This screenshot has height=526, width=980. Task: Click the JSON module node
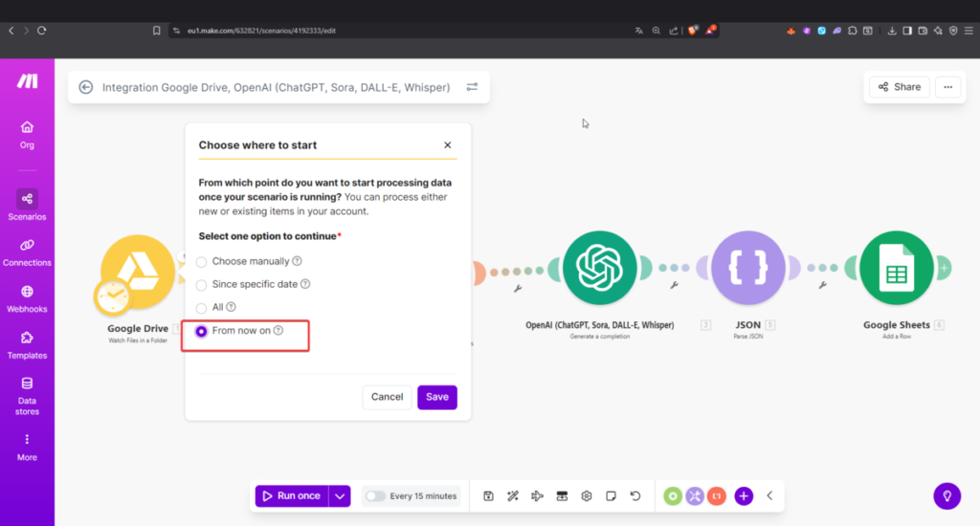(x=748, y=268)
